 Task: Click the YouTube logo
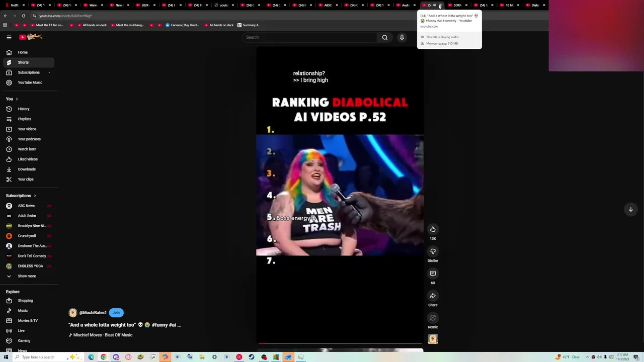click(31, 37)
